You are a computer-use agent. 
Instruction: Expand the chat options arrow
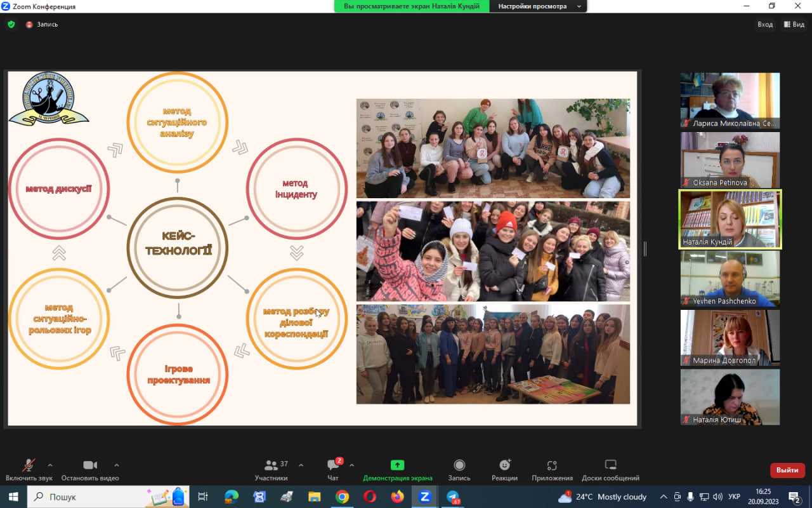point(351,465)
